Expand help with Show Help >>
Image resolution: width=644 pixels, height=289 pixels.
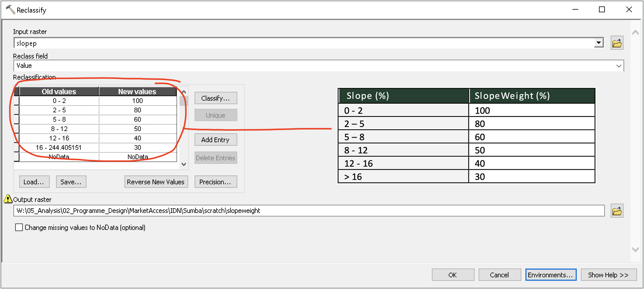point(608,275)
